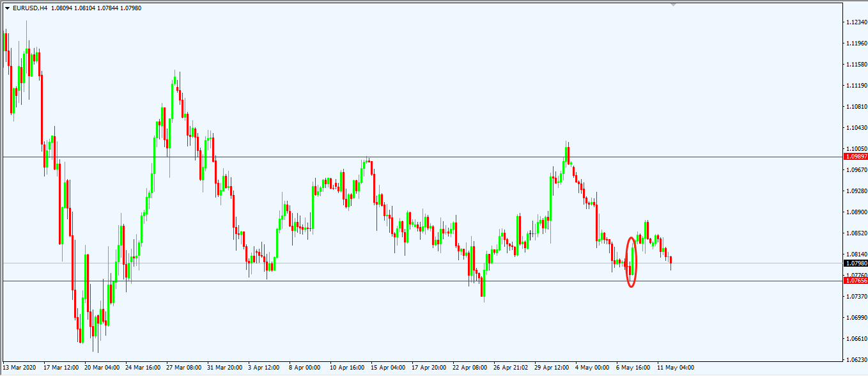Click the 17 Mar 12:00 time label

61,368
